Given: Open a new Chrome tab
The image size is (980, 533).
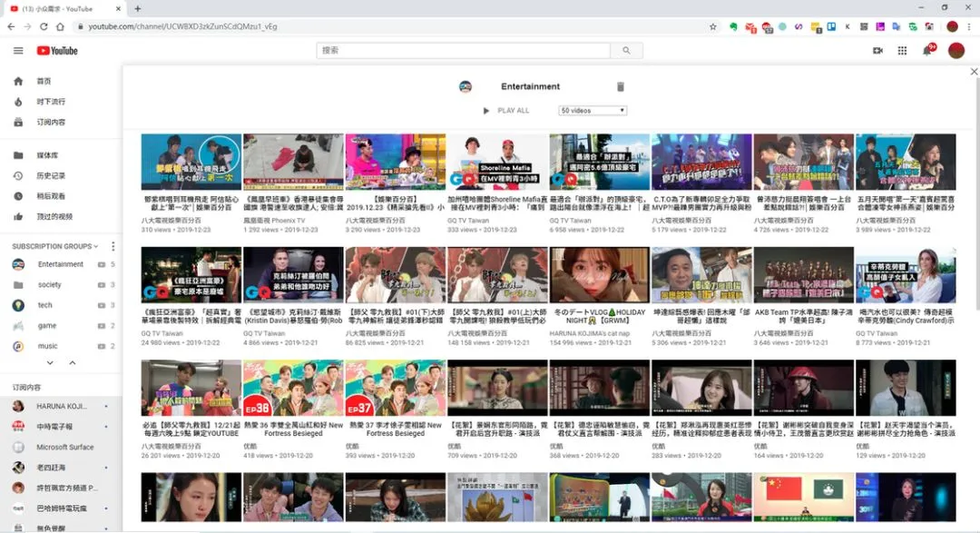Looking at the screenshot, I should 138,9.
